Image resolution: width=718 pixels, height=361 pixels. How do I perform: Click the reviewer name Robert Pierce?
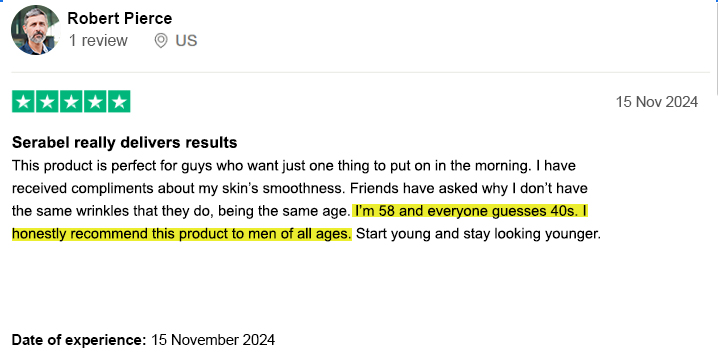point(120,18)
